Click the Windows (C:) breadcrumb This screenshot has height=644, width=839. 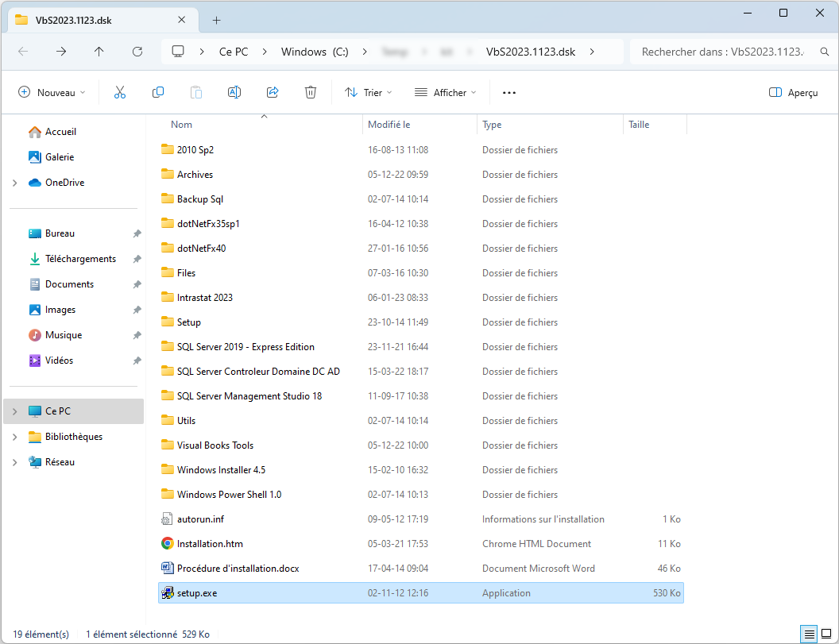point(315,52)
